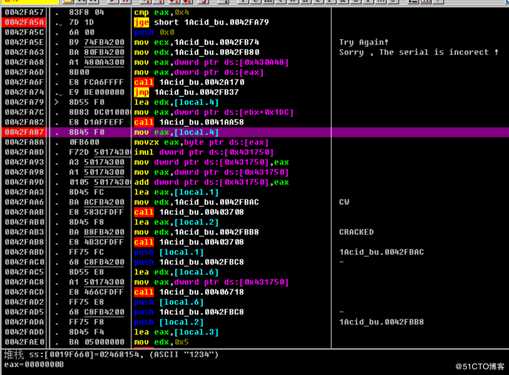Click address 0042FAAB
Viewport: 509px width, 375px height.
click(x=24, y=212)
